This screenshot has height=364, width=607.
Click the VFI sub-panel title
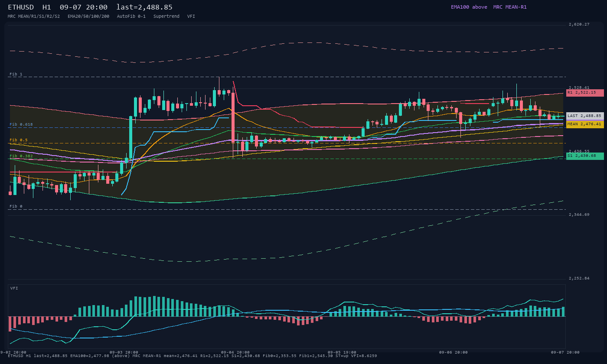tap(14, 288)
